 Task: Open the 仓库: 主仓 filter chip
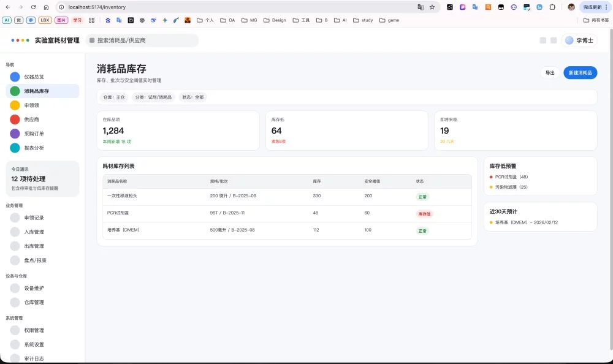pyautogui.click(x=114, y=97)
